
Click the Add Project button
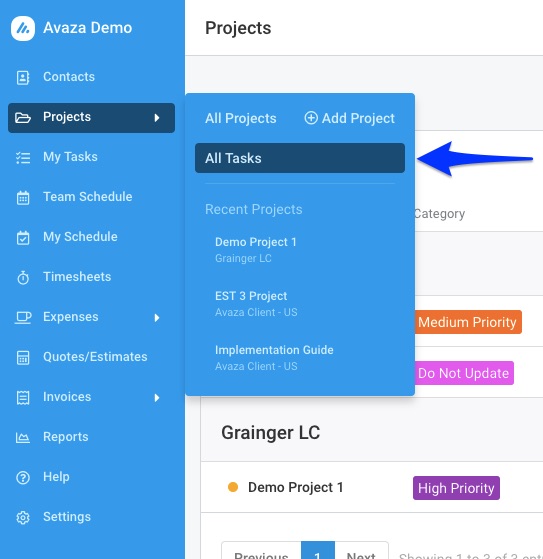(349, 118)
